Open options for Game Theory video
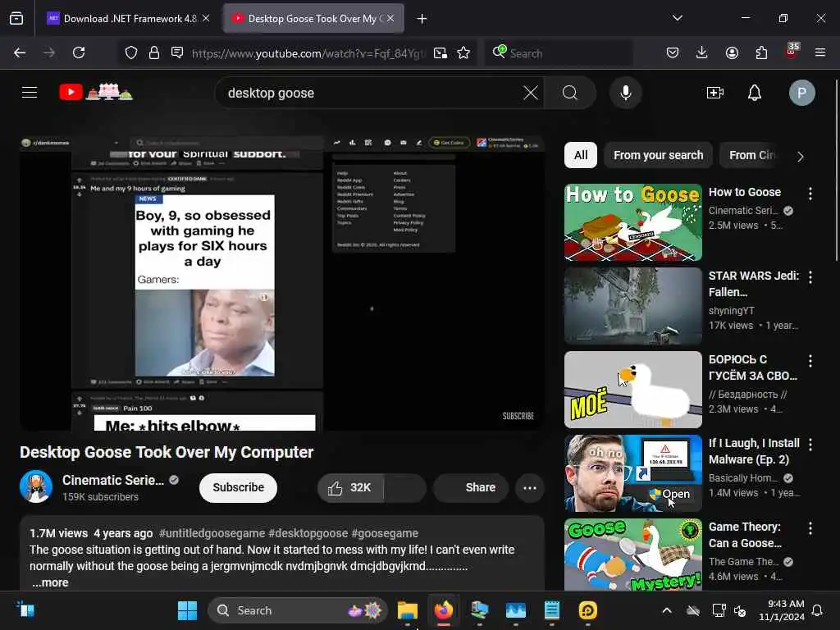The height and width of the screenshot is (630, 840). pyautogui.click(x=810, y=528)
